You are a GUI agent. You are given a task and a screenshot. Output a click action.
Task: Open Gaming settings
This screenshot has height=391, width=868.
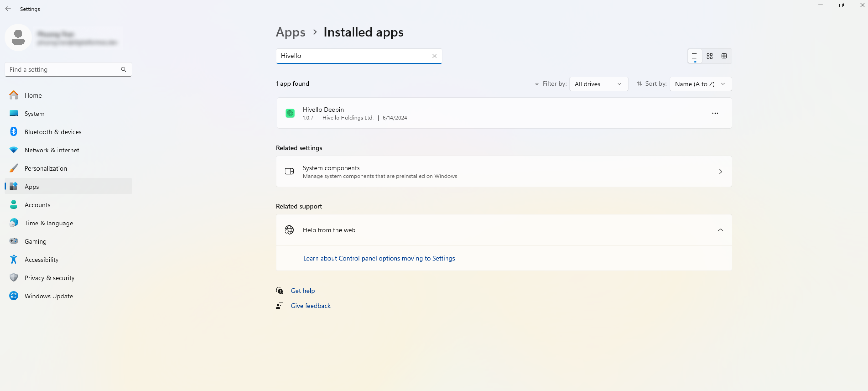[x=35, y=241]
